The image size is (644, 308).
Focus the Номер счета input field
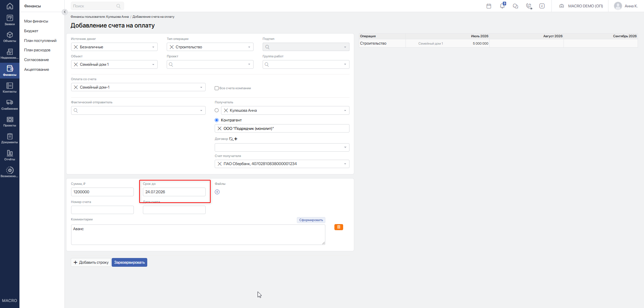(102, 210)
